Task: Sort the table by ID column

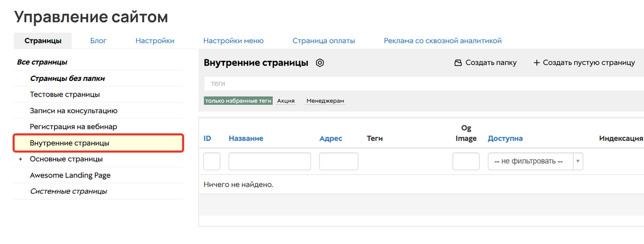Action: pyautogui.click(x=207, y=138)
